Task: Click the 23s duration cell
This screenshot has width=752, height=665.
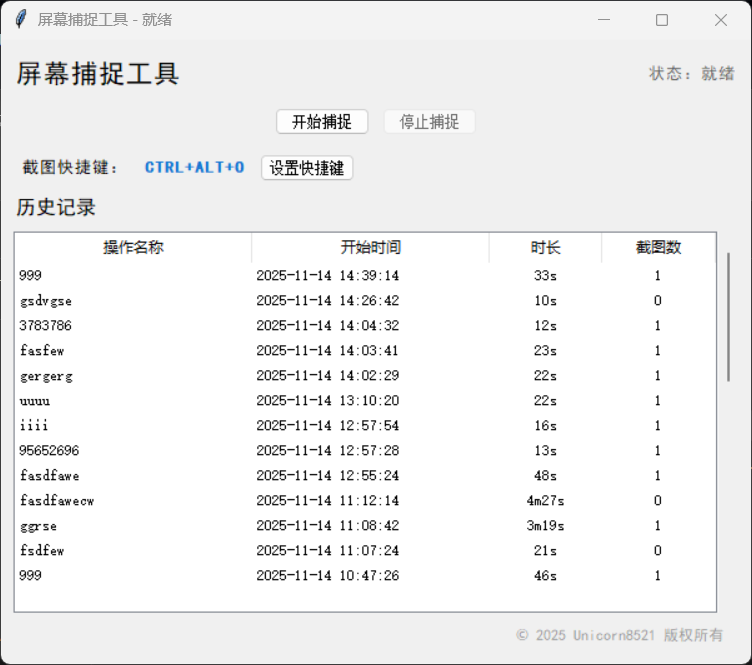Action: (545, 350)
